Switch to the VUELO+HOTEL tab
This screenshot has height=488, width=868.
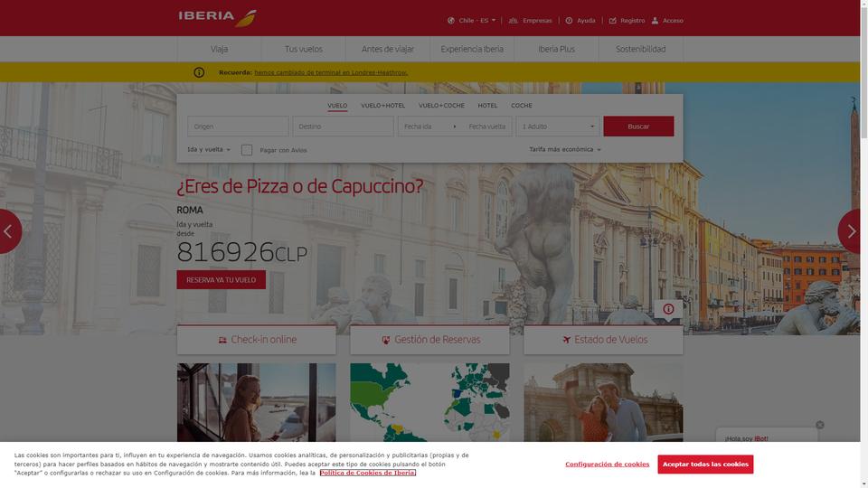[383, 105]
